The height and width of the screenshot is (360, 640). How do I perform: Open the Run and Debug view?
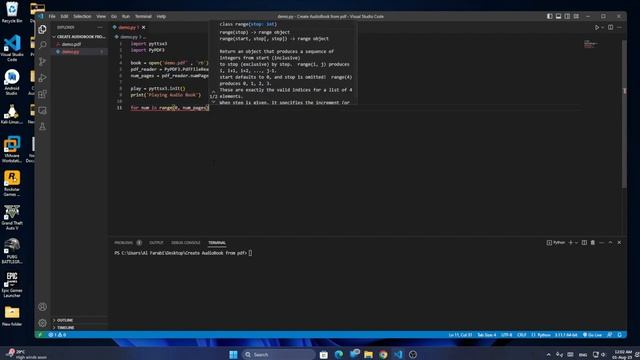pos(42,78)
